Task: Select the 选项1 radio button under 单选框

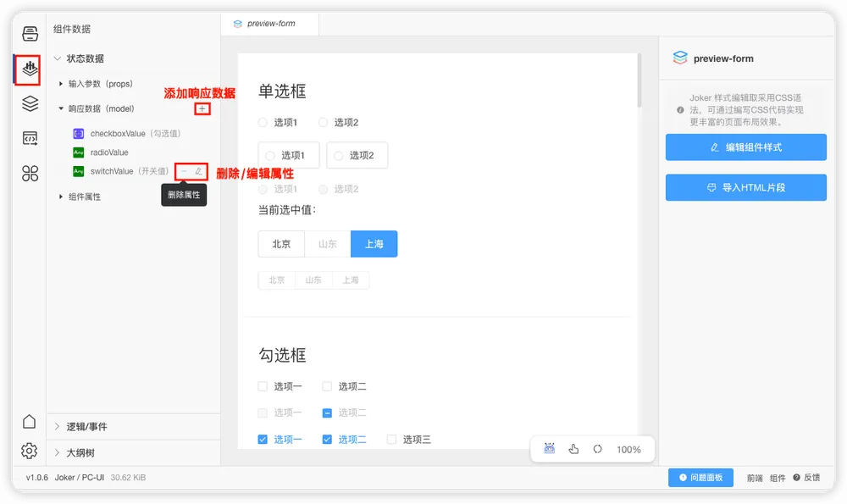Action: click(263, 122)
